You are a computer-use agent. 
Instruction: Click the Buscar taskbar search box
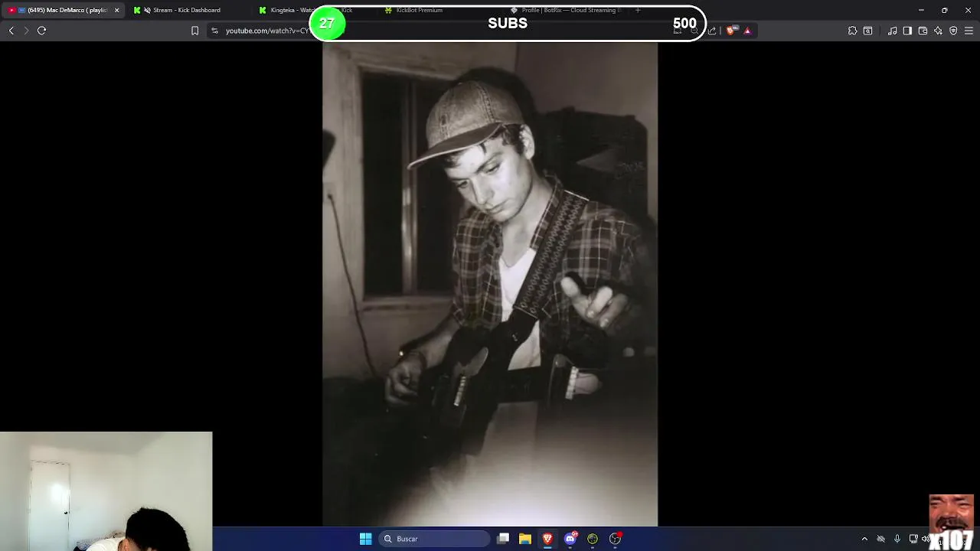pyautogui.click(x=434, y=539)
